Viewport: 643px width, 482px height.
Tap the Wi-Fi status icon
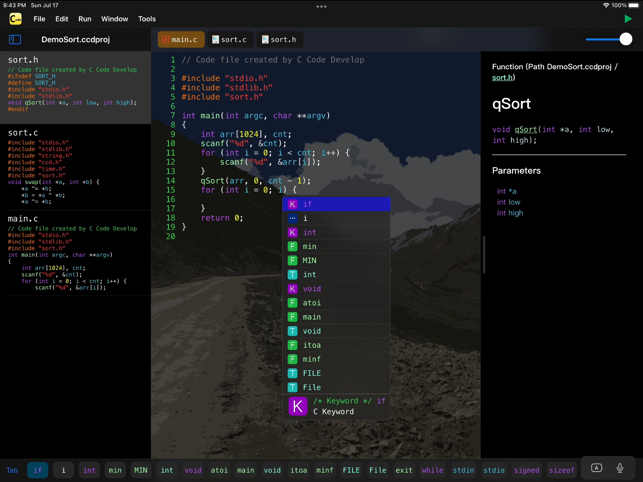pos(606,5)
